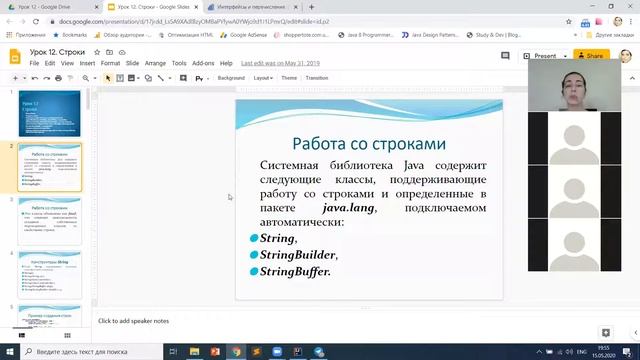Image resolution: width=640 pixels, height=360 pixels.
Task: Open the Tools menu
Action: 179,63
